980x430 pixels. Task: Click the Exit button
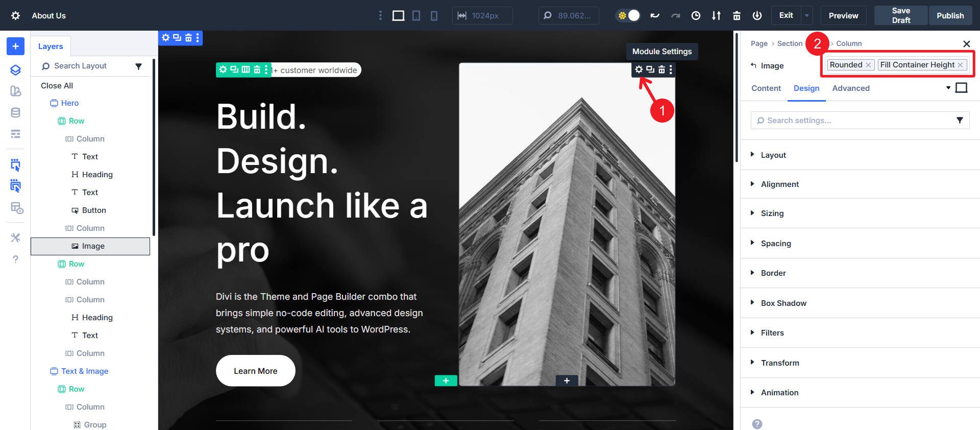(x=786, y=15)
